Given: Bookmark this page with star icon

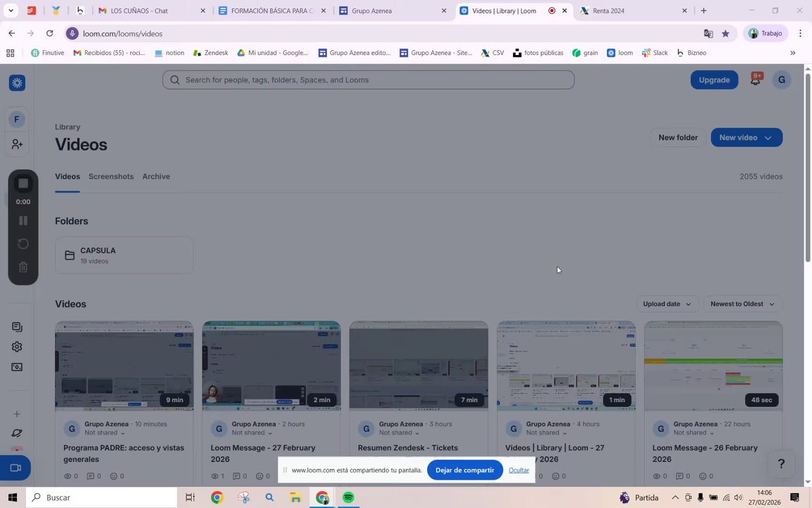Looking at the screenshot, I should [725, 34].
